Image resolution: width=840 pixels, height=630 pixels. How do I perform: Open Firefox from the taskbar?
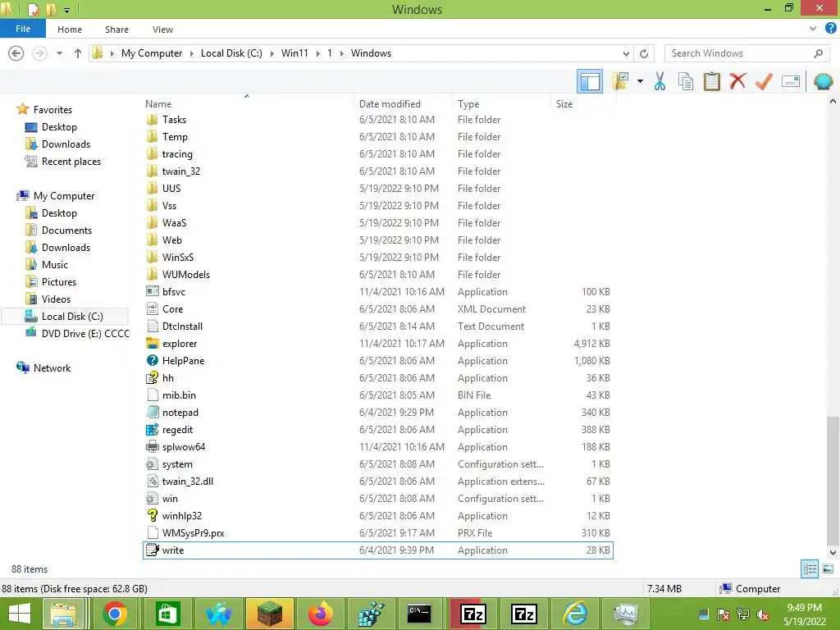(x=321, y=614)
